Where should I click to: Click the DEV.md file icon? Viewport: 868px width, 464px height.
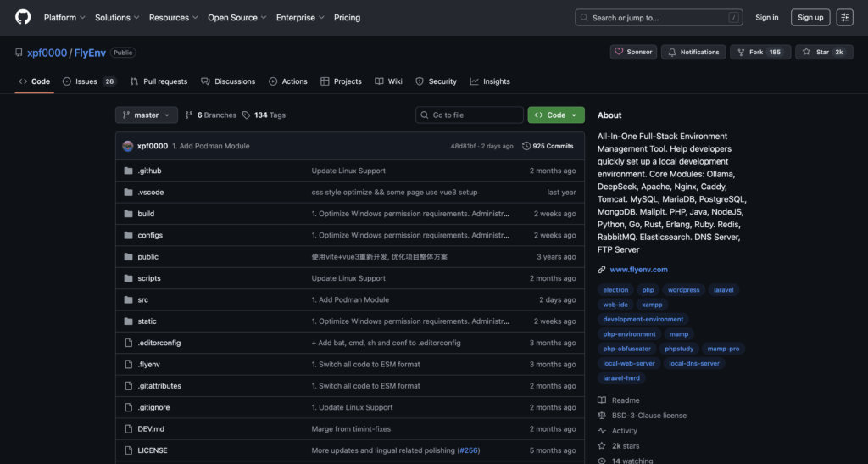pos(129,429)
